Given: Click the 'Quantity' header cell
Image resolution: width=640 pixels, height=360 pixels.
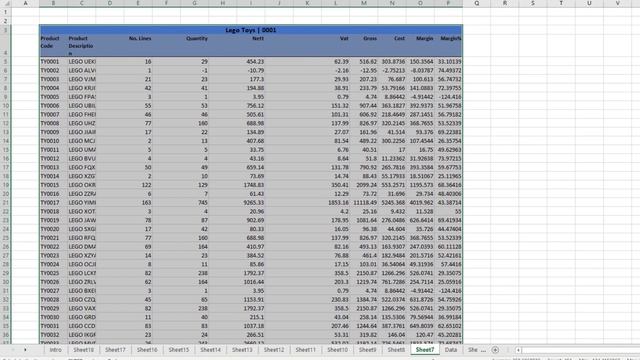Looking at the screenshot, I should (x=195, y=45).
